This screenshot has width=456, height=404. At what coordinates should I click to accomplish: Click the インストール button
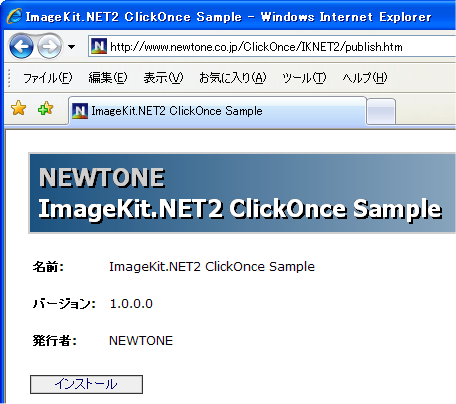click(x=86, y=384)
